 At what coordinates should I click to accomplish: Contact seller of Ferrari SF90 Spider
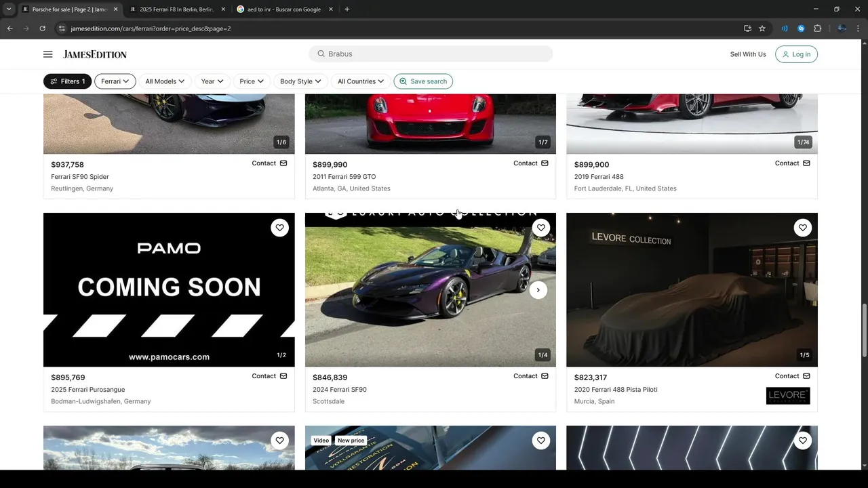[269, 163]
